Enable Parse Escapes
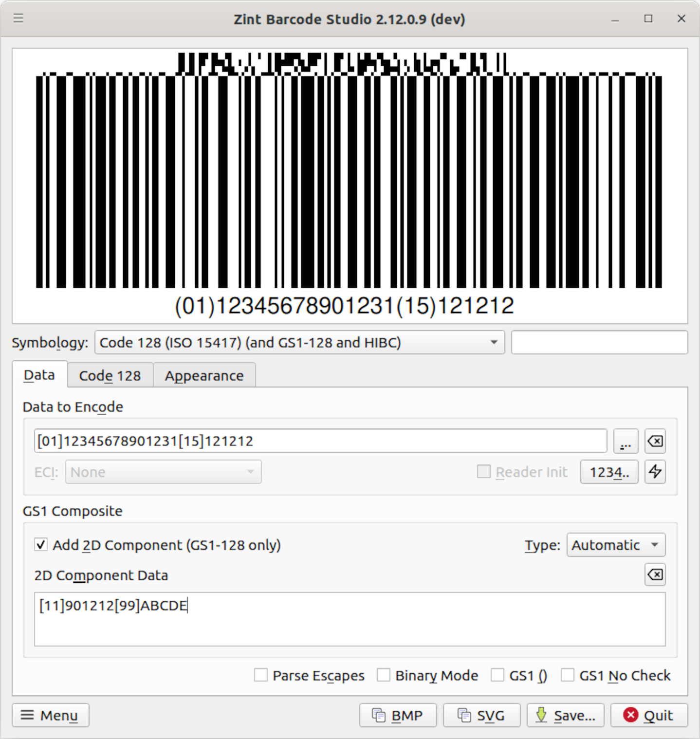Image resolution: width=700 pixels, height=739 pixels. click(x=261, y=675)
